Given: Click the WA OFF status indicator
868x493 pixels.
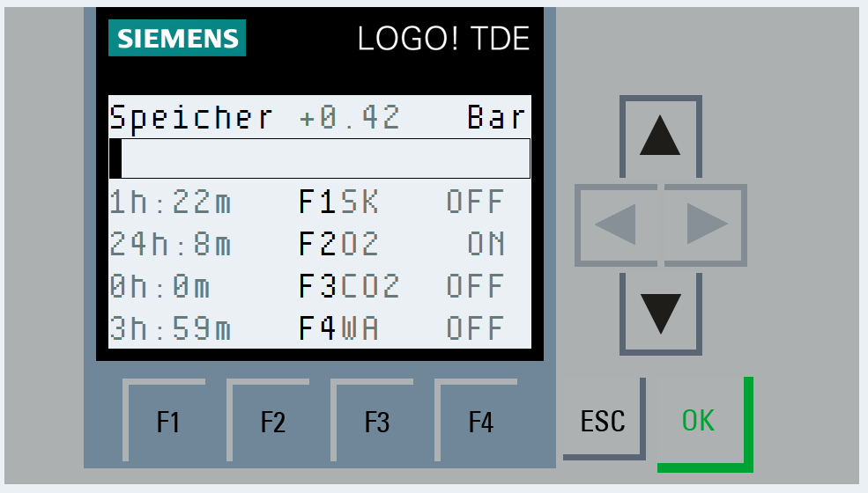Looking at the screenshot, I should 475,329.
